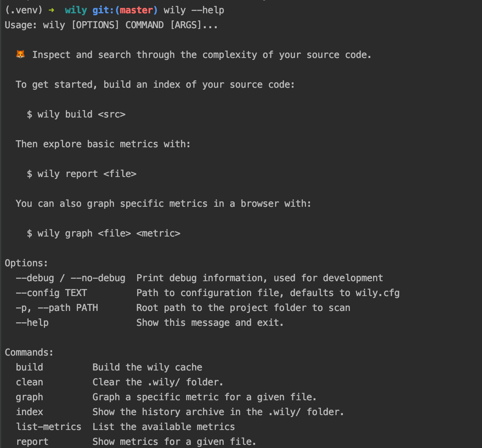
Task: Click the '--debug / --no-debug' option
Action: point(71,278)
